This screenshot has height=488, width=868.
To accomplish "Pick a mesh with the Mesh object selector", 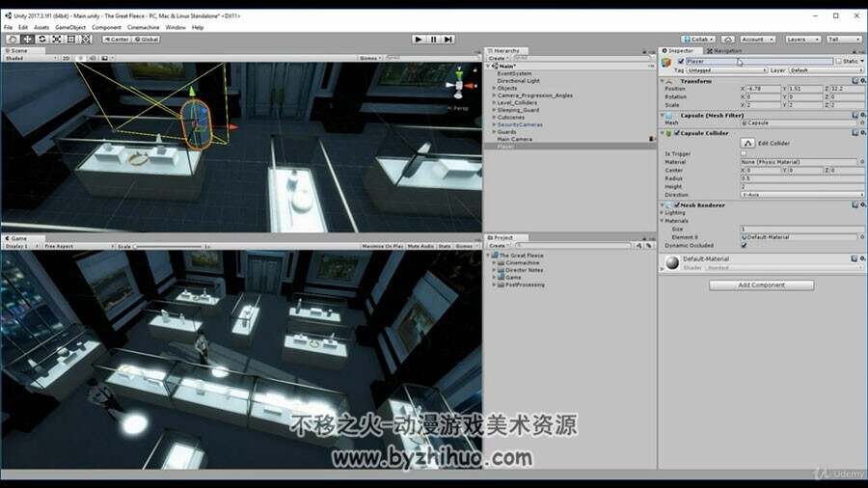I will coord(862,122).
